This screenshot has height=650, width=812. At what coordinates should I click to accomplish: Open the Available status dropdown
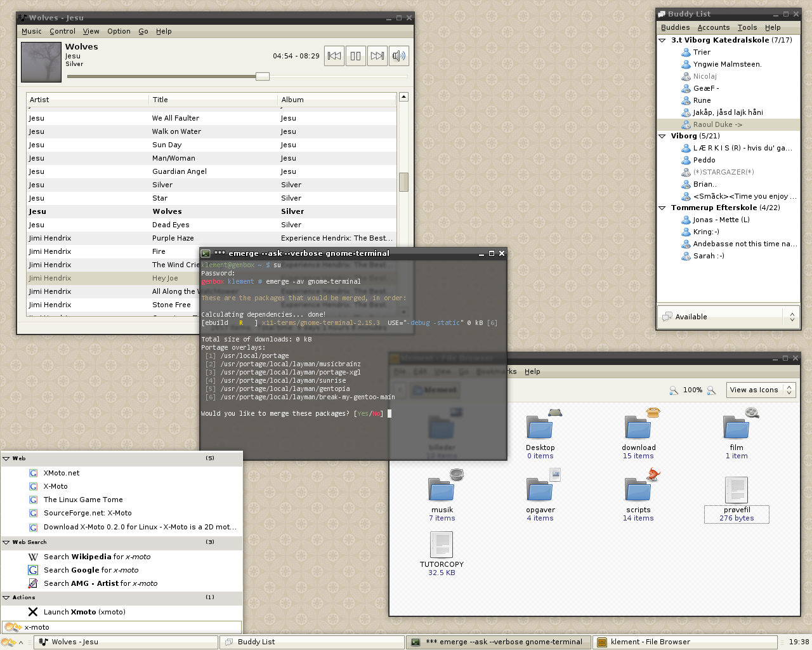(728, 317)
